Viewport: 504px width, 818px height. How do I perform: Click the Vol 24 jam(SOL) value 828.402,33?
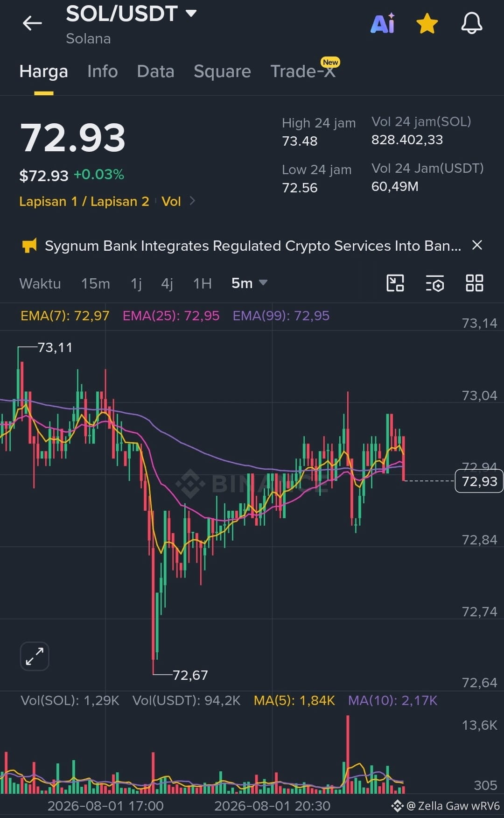407,140
